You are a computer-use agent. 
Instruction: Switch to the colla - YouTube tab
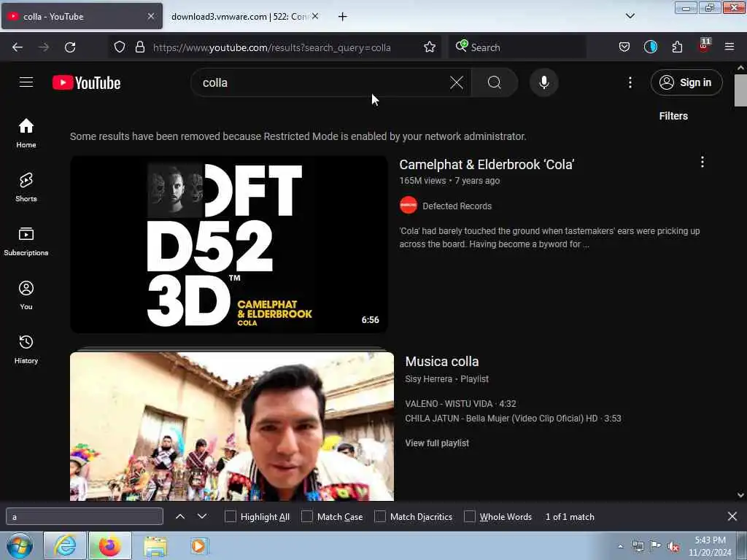tap(82, 16)
